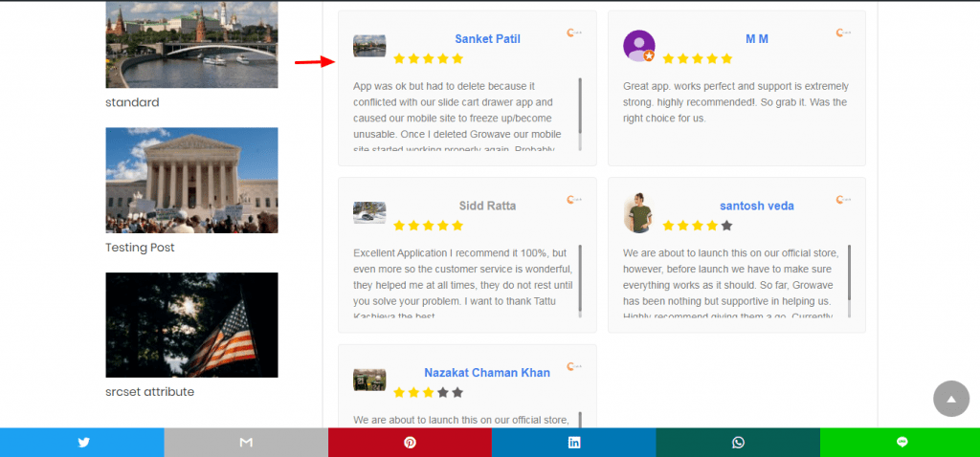Click the source logo on Nazakat Chaman Khan's card
The height and width of the screenshot is (457, 980).
[x=574, y=366]
